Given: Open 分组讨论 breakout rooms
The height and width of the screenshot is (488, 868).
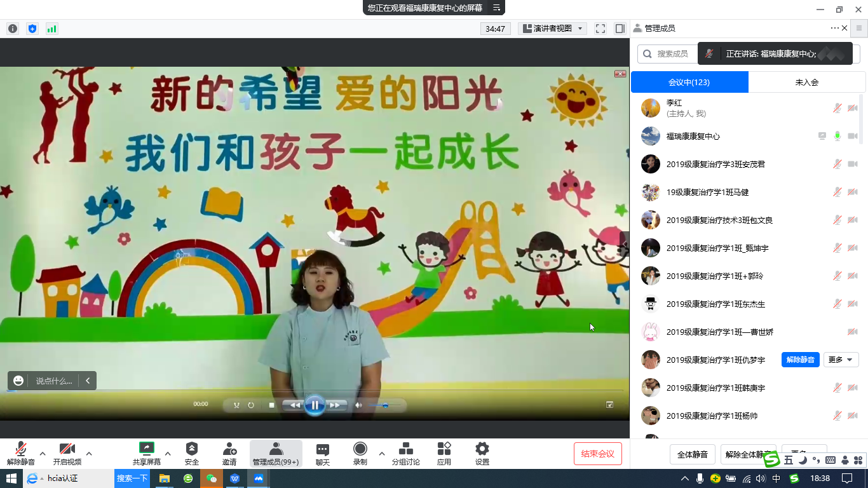Looking at the screenshot, I should (x=405, y=454).
